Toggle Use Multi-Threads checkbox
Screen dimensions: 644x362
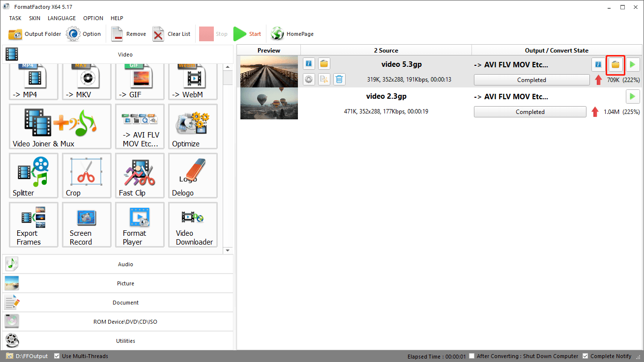57,356
